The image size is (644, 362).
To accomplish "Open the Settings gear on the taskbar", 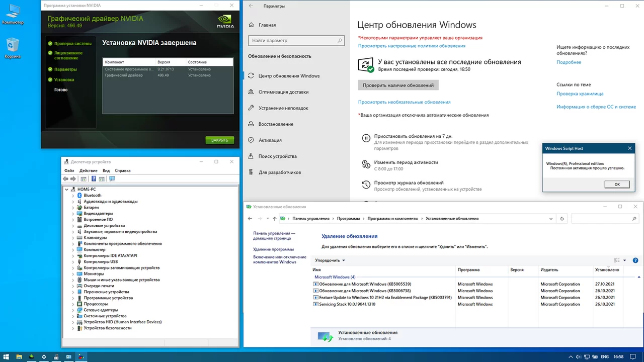I will (x=44, y=356).
